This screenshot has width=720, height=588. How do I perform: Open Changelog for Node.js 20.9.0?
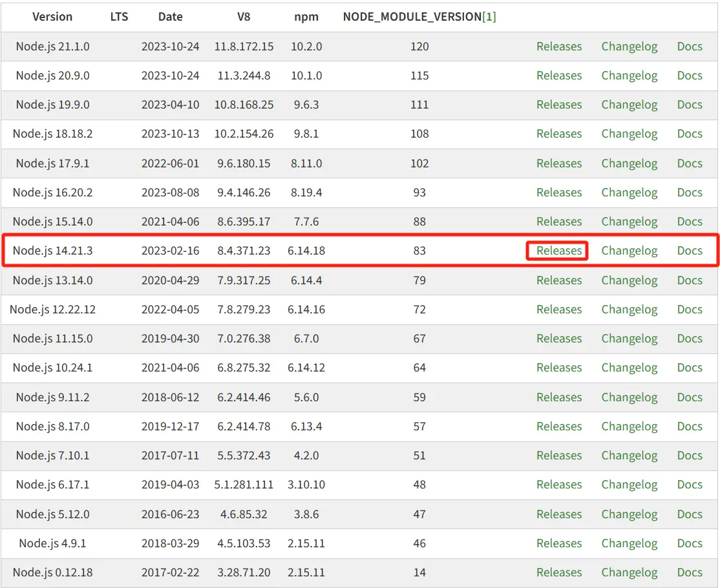(629, 76)
